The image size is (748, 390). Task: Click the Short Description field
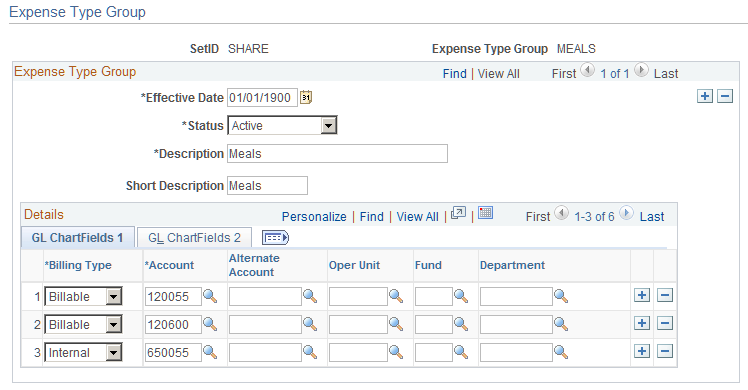click(x=267, y=185)
